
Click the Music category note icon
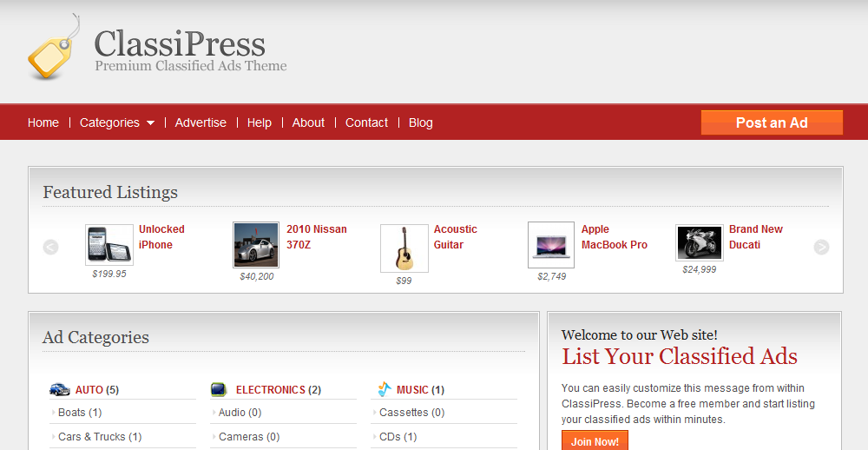tap(385, 389)
